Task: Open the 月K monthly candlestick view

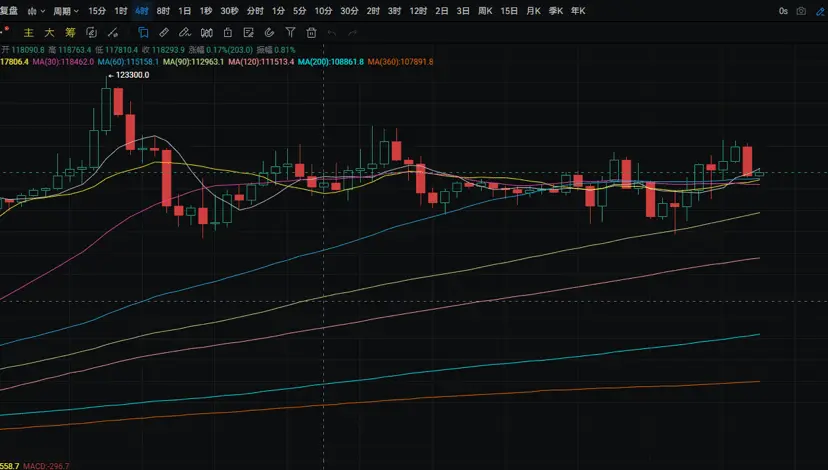Action: pos(533,11)
